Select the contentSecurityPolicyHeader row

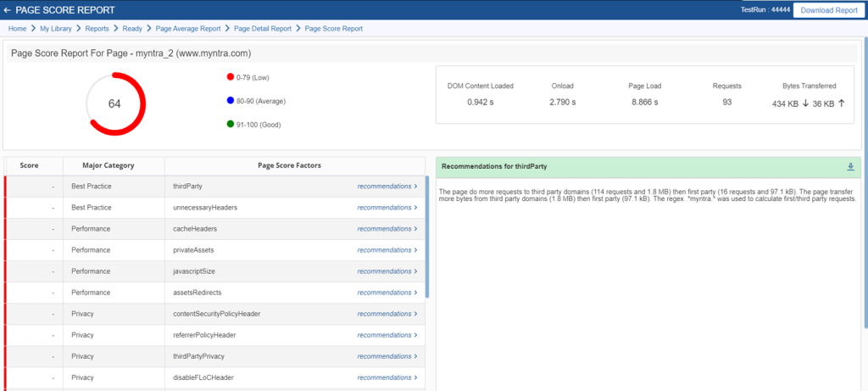[x=214, y=314]
